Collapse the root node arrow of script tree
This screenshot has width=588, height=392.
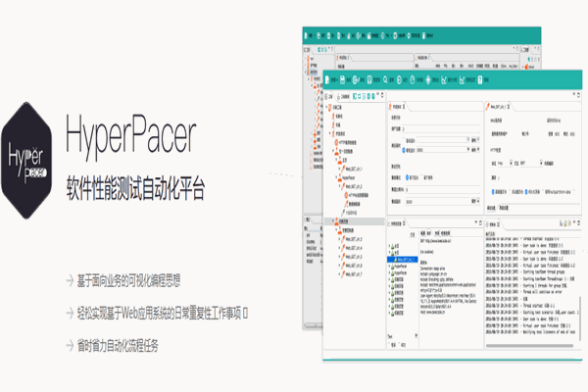coord(326,107)
